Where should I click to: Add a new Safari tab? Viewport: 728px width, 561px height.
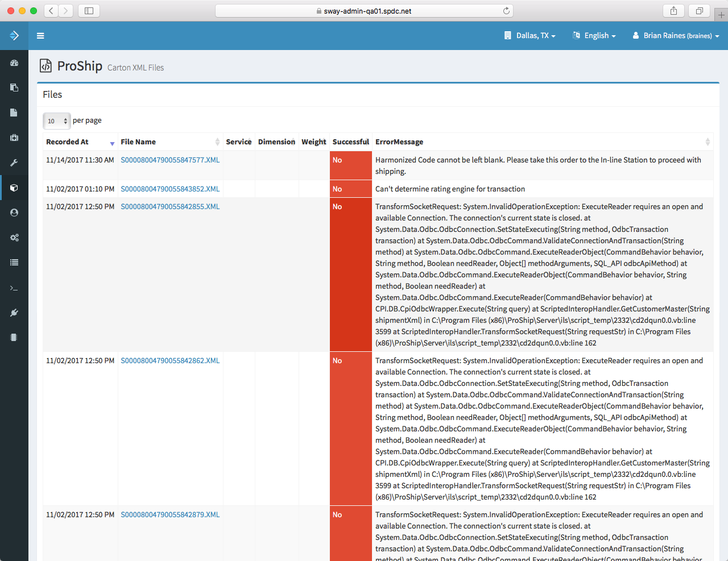pyautogui.click(x=721, y=14)
